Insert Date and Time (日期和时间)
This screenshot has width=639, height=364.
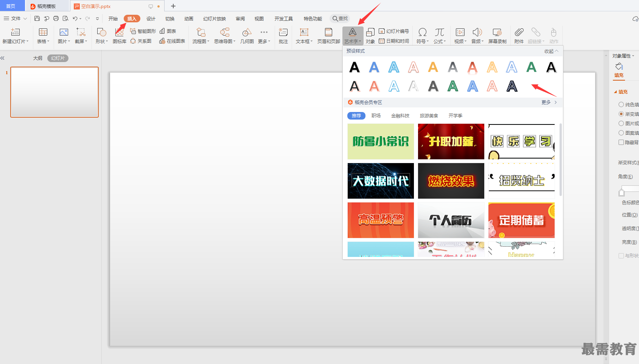(394, 41)
